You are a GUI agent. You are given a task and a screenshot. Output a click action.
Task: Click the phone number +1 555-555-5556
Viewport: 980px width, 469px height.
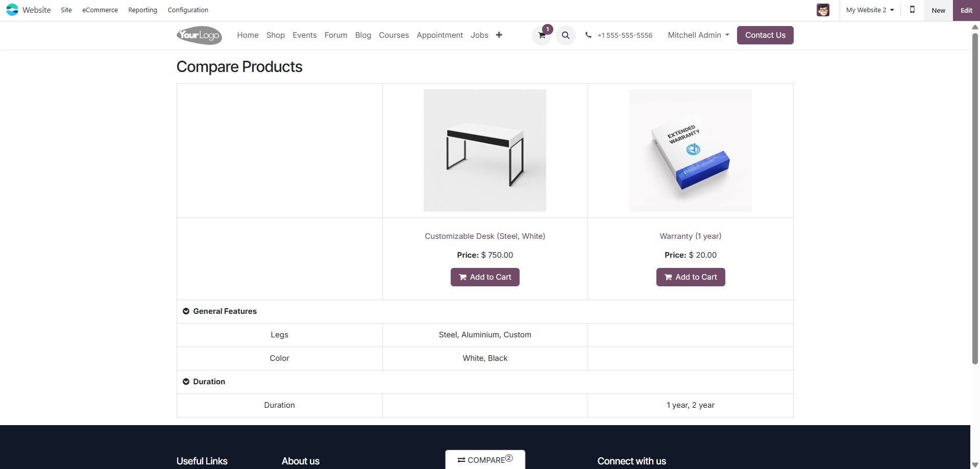tap(624, 35)
